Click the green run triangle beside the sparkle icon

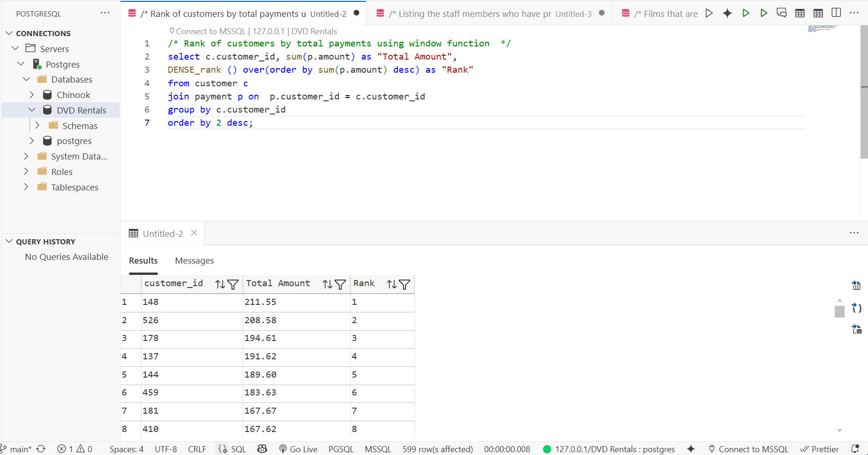(746, 13)
